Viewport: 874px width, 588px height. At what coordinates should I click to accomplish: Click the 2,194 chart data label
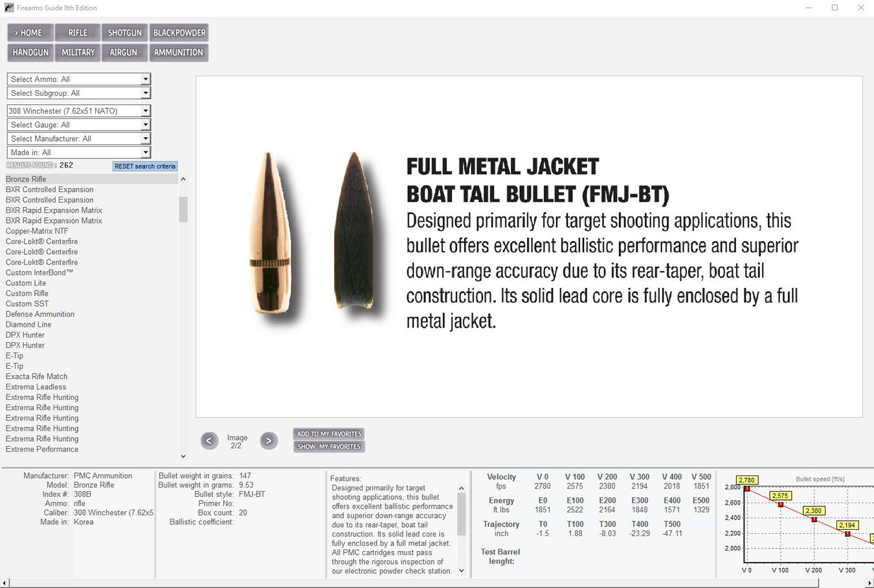847,525
